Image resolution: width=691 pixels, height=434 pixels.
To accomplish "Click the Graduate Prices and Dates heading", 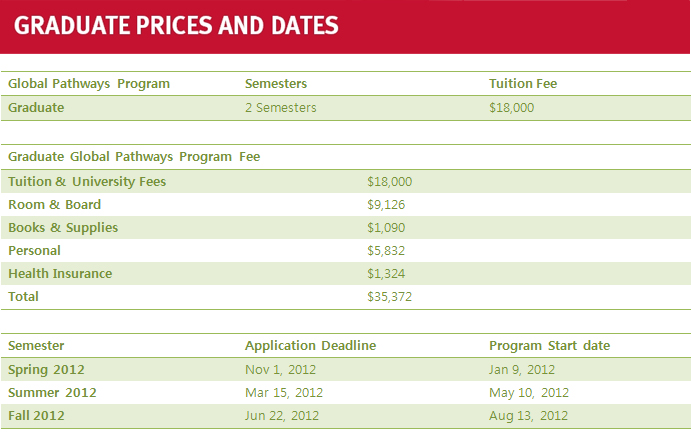I will coord(176,26).
